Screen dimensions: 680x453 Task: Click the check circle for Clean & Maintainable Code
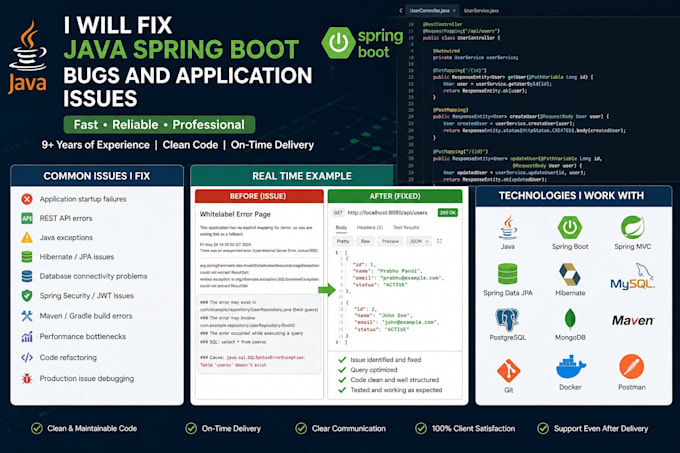coord(37,429)
